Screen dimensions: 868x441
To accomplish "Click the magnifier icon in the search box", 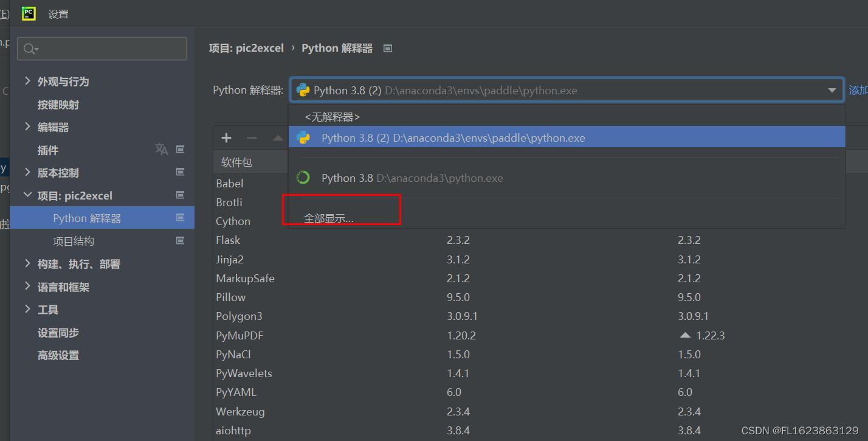I will 30,49.
